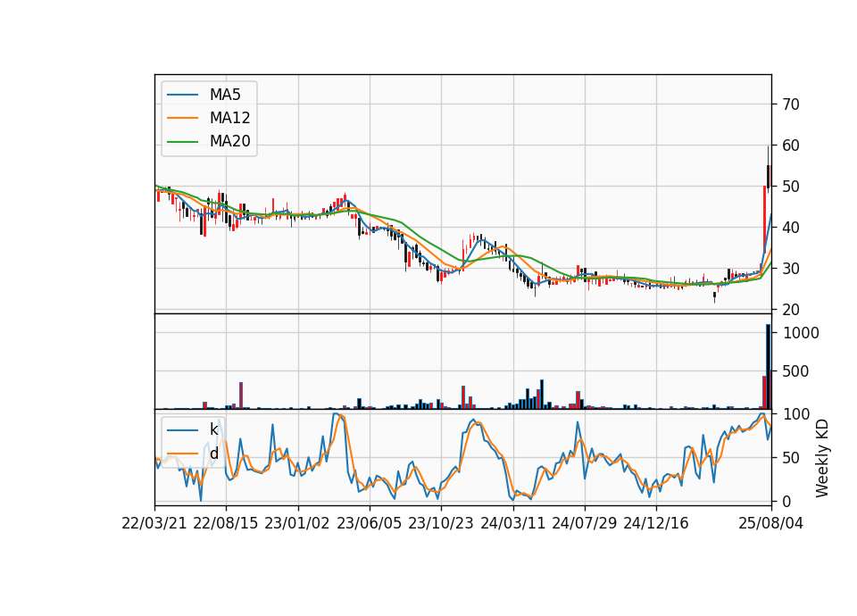Click the k legend label in KD panel
This screenshot has width=857, height=616.
(213, 429)
